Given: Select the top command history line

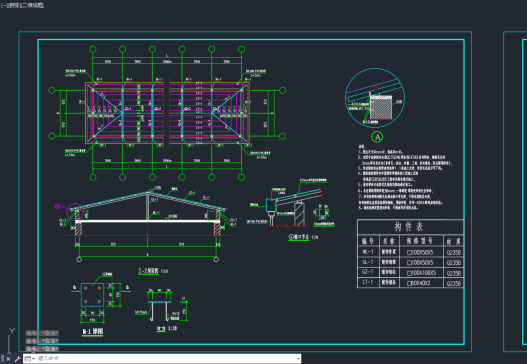Looking at the screenshot, I should click(42, 333).
